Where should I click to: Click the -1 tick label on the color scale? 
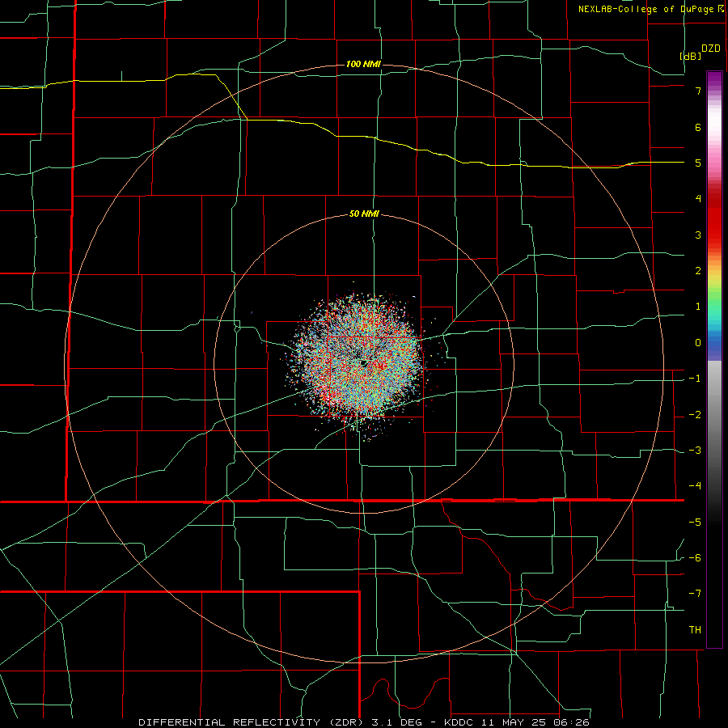(x=695, y=379)
